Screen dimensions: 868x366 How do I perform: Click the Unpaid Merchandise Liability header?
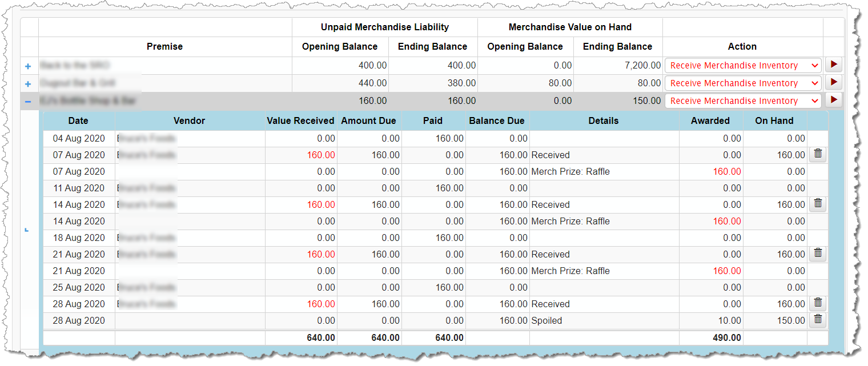click(384, 27)
